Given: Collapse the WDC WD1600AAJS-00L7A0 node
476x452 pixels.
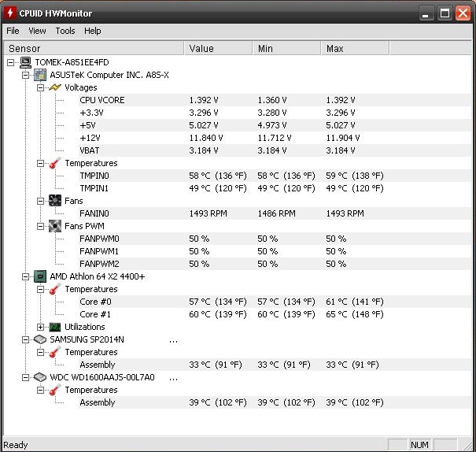Looking at the screenshot, I should [25, 377].
